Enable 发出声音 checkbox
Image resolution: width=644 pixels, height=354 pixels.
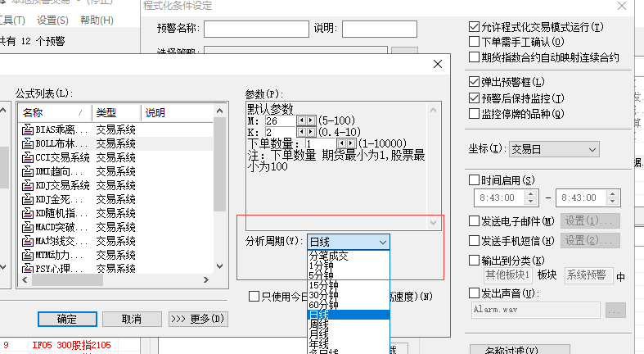point(474,293)
